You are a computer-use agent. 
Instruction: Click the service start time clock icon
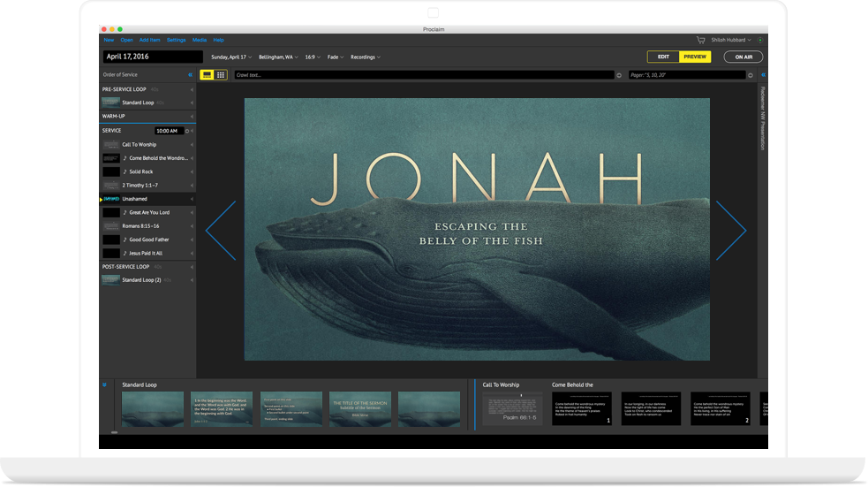pyautogui.click(x=187, y=132)
